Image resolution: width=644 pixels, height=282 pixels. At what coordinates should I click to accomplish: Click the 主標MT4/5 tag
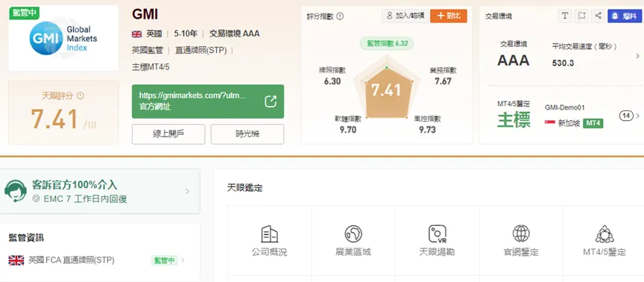coord(151,66)
